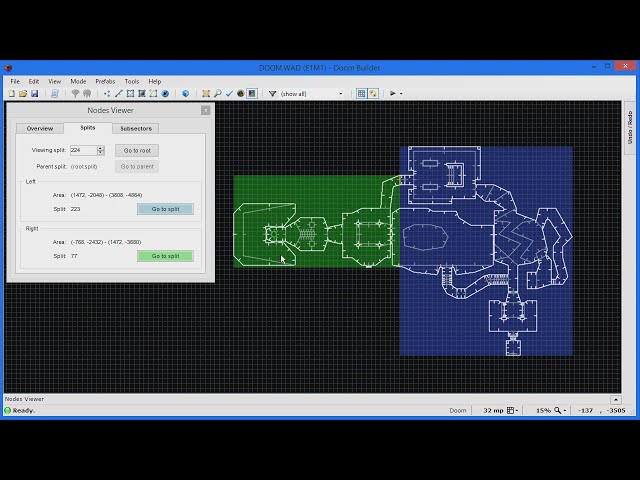Viewport: 640px width, 480px height.
Task: Open the Edit menu
Action: coord(33,81)
